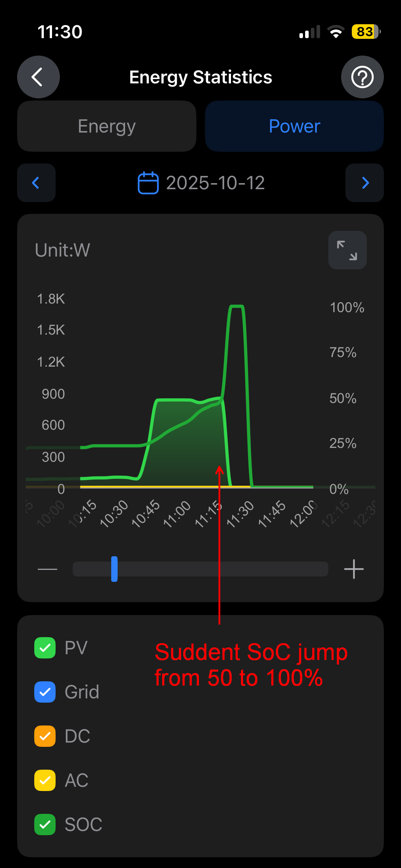Tap the Wi-Fi status icon

coord(335,32)
